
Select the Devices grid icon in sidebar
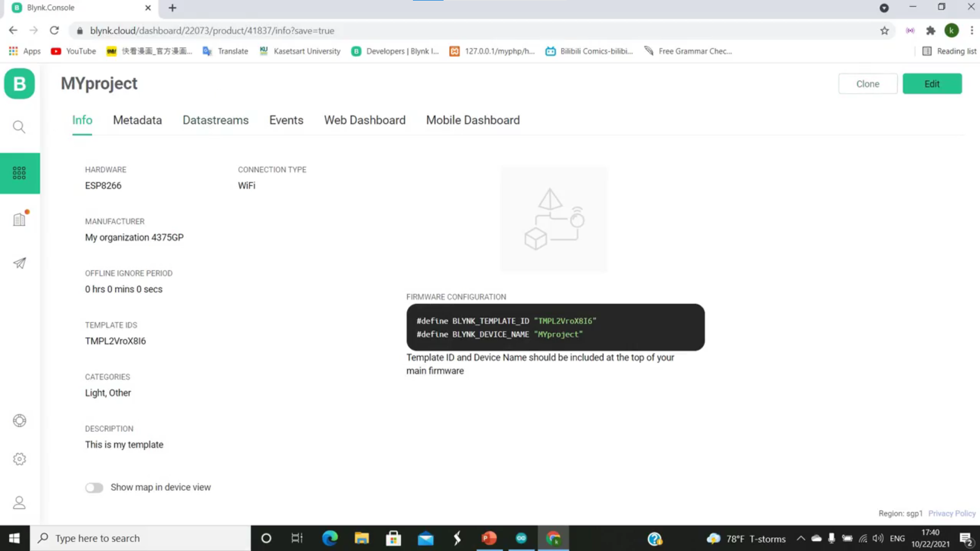19,173
